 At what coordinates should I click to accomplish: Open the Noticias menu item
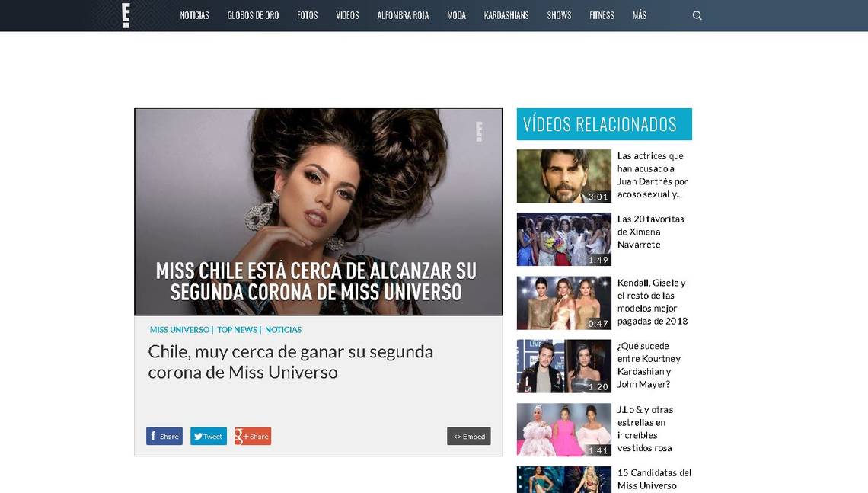coord(194,15)
